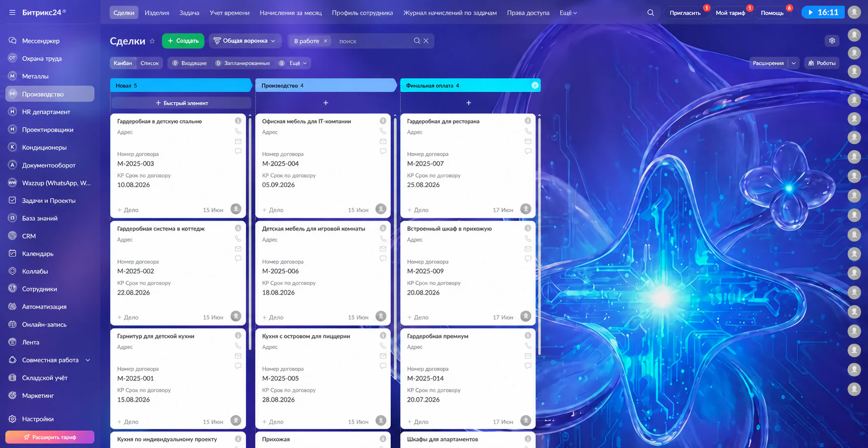Open Права доступа tab
Image resolution: width=868 pixels, height=448 pixels.
[x=528, y=13]
